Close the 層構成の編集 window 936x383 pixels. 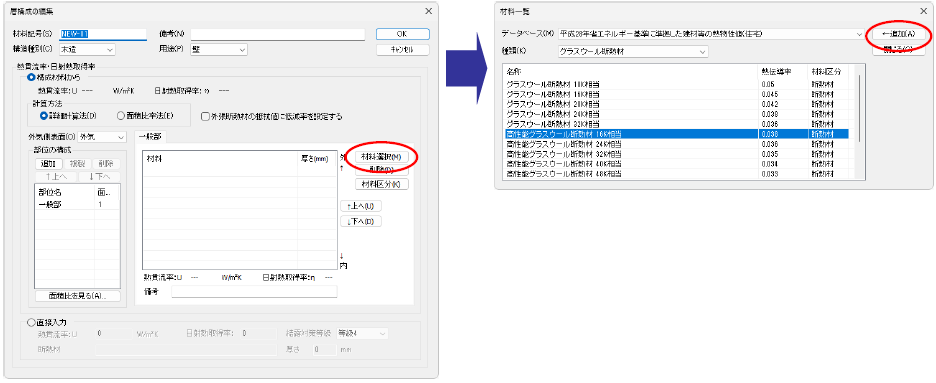pyautogui.click(x=428, y=11)
